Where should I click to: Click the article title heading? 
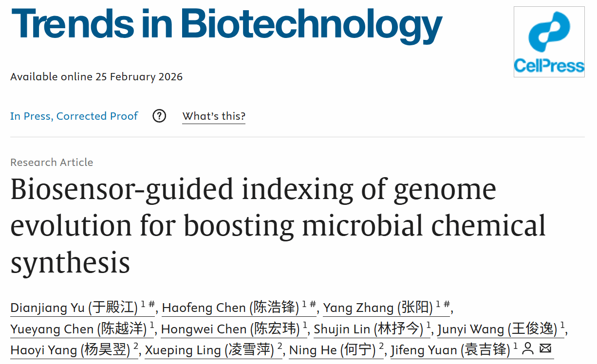tap(278, 225)
